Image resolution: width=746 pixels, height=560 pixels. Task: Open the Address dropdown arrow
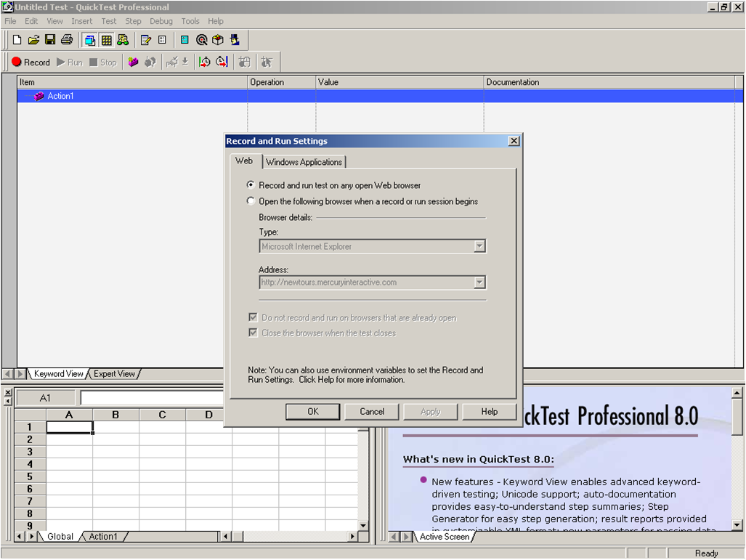pos(479,282)
